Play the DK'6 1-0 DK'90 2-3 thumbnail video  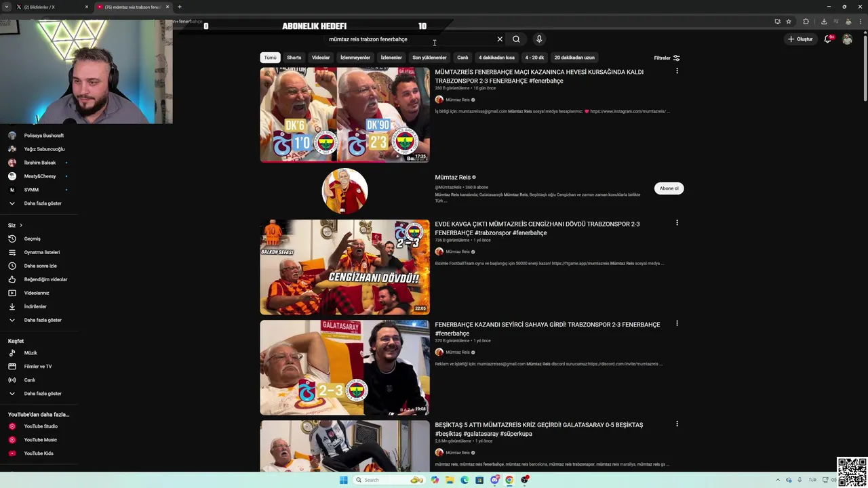coord(344,115)
